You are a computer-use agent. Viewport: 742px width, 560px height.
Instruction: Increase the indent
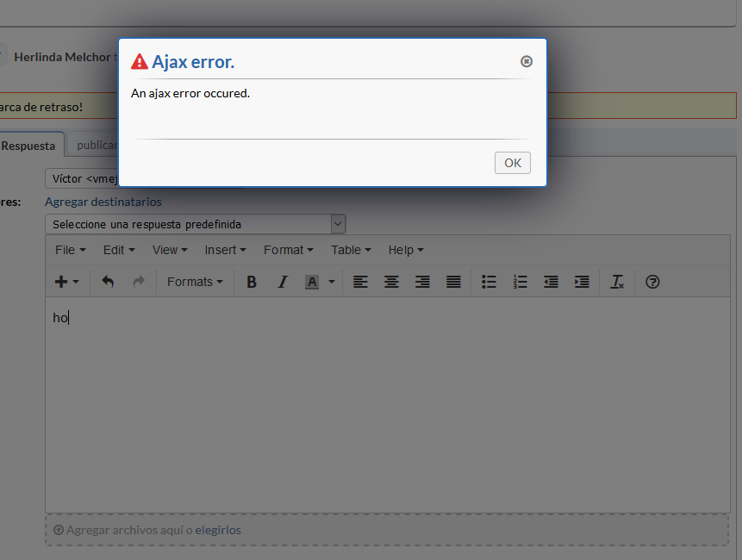tap(582, 282)
